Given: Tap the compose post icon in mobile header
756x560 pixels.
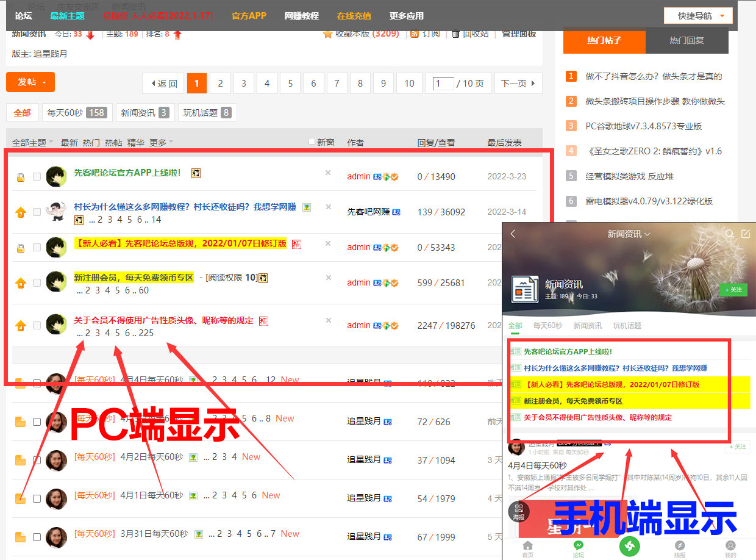Looking at the screenshot, I should [x=745, y=234].
